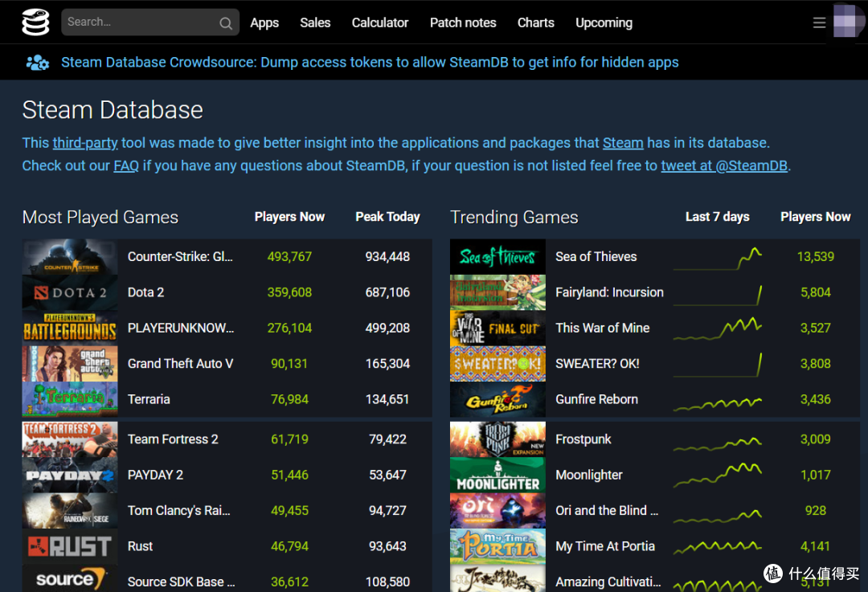Go to the Upcoming page

pyautogui.click(x=604, y=22)
